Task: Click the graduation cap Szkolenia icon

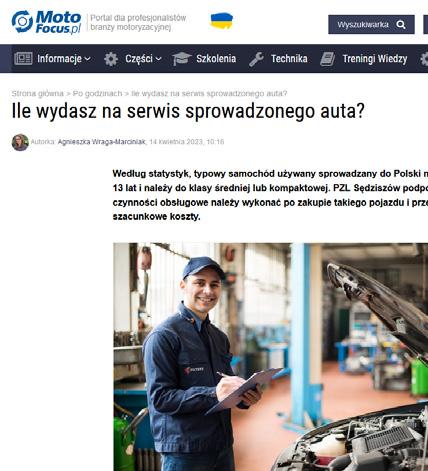Action: coord(181,59)
